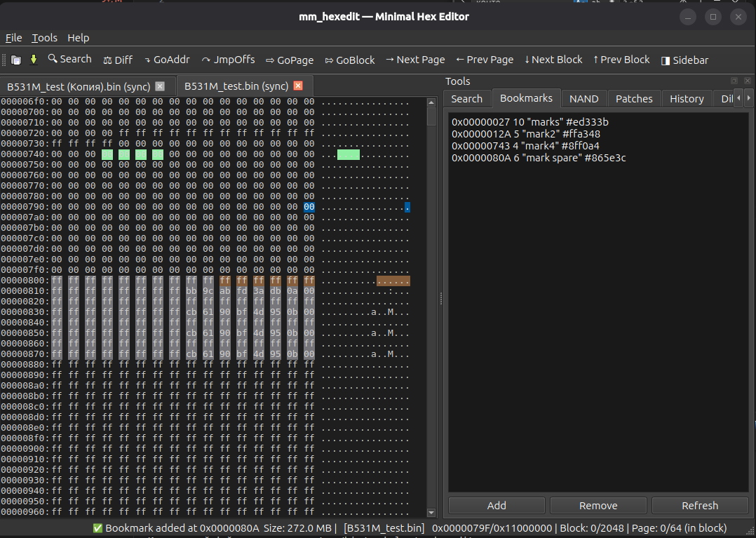Grab the toolbar drag handle
Image resolution: width=756 pixels, height=538 pixels.
pyautogui.click(x=4, y=60)
